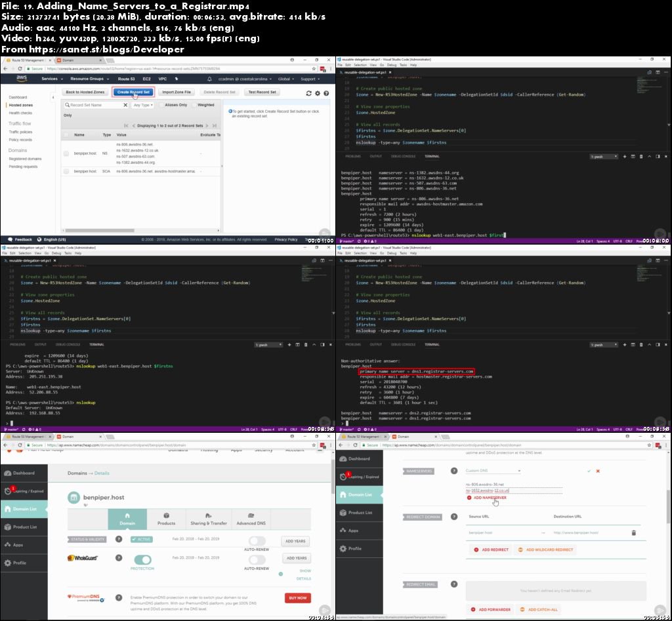This screenshot has height=621, width=672.
Task: Reload the AWS console browser page
Action: click(x=20, y=68)
